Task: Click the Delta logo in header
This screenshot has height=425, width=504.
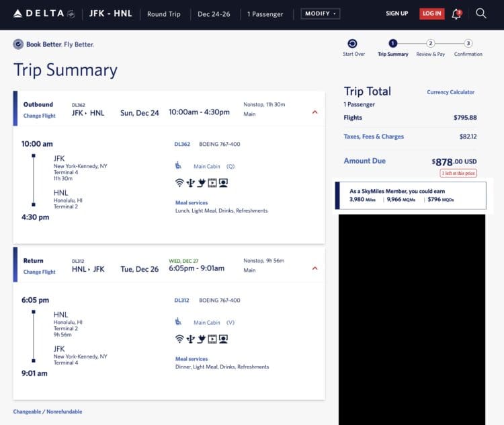Action: (44, 13)
